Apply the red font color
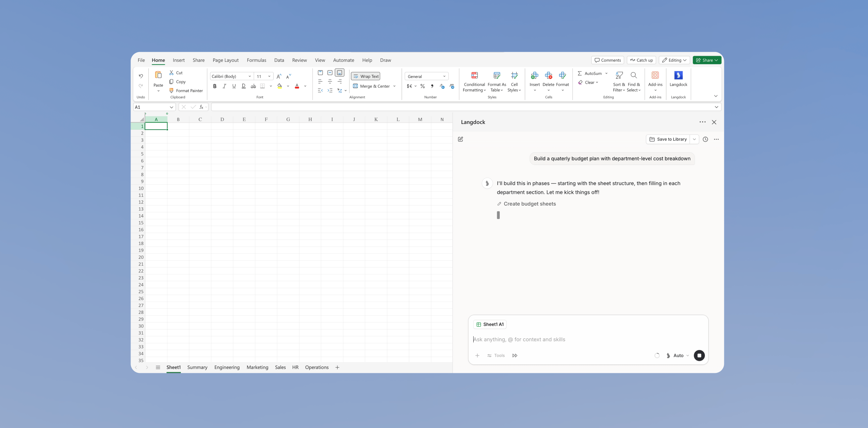 [297, 86]
